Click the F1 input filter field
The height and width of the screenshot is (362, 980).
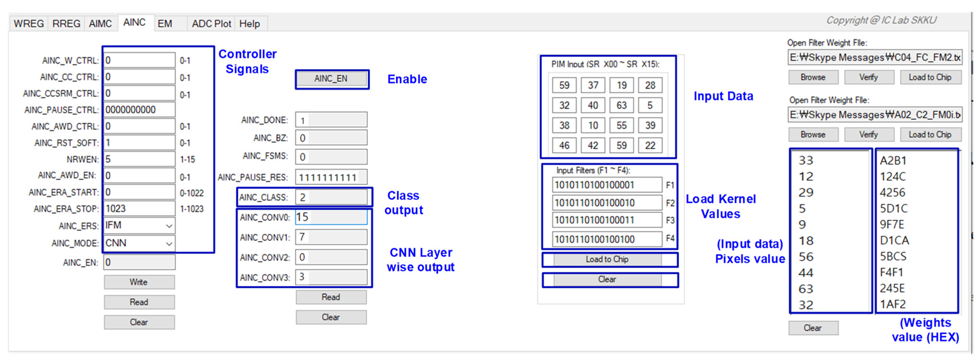pos(606,185)
